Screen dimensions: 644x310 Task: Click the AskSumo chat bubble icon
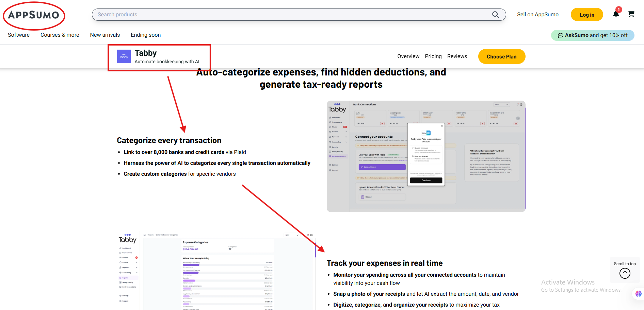(x=560, y=35)
